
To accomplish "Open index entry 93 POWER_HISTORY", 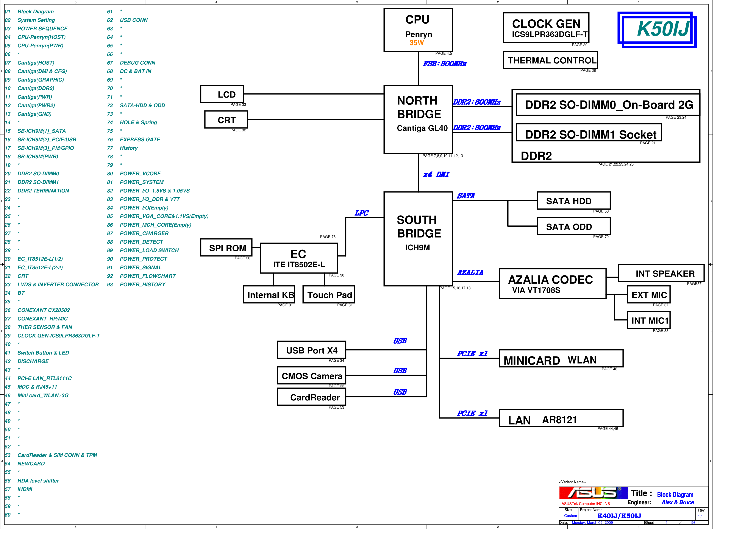I will [x=136, y=285].
